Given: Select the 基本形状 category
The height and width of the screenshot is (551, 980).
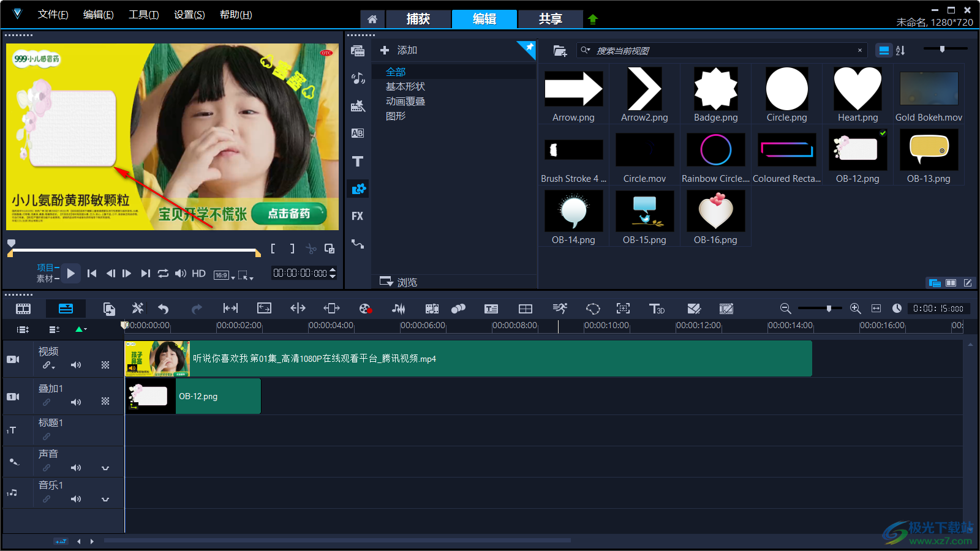Looking at the screenshot, I should [405, 87].
